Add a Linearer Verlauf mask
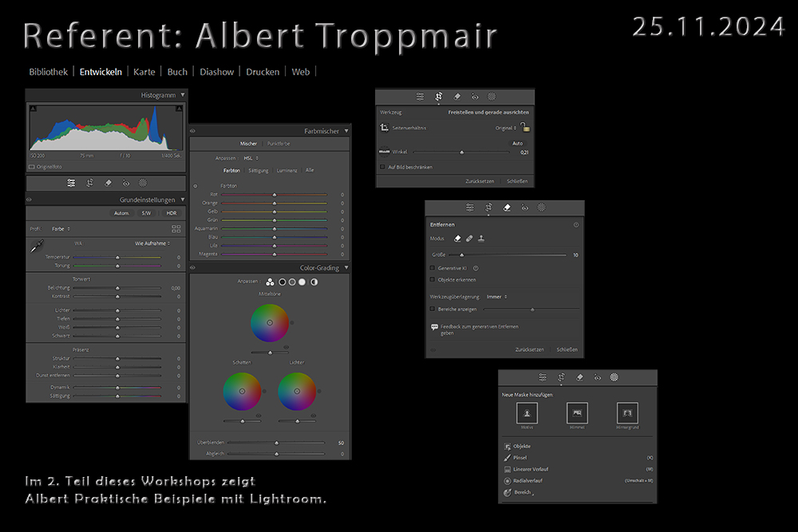Image resolution: width=798 pixels, height=532 pixels. (x=526, y=470)
